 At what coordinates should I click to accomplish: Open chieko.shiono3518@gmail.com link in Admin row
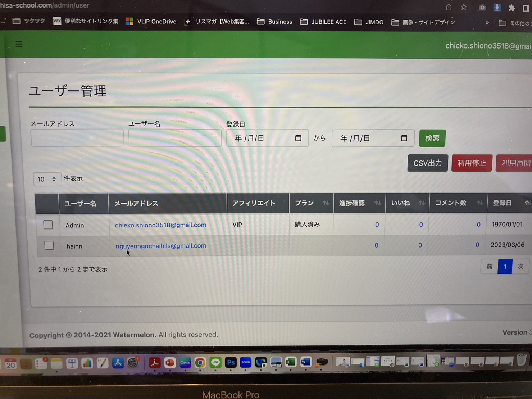click(x=160, y=225)
